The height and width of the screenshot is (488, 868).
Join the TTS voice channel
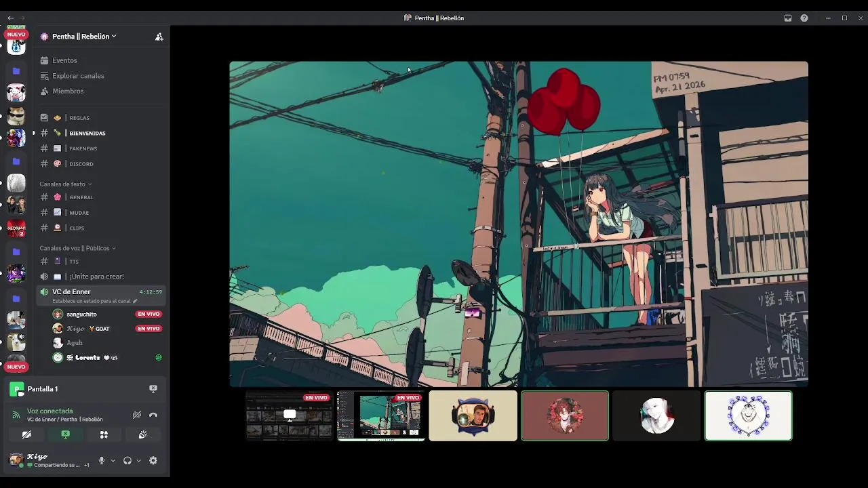(x=100, y=262)
